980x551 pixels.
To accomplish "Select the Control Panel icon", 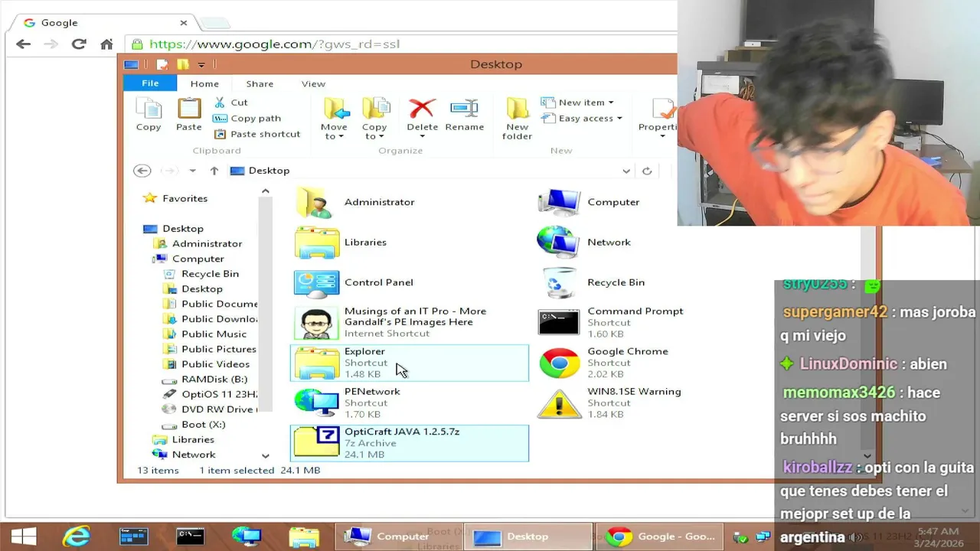I will (x=317, y=282).
